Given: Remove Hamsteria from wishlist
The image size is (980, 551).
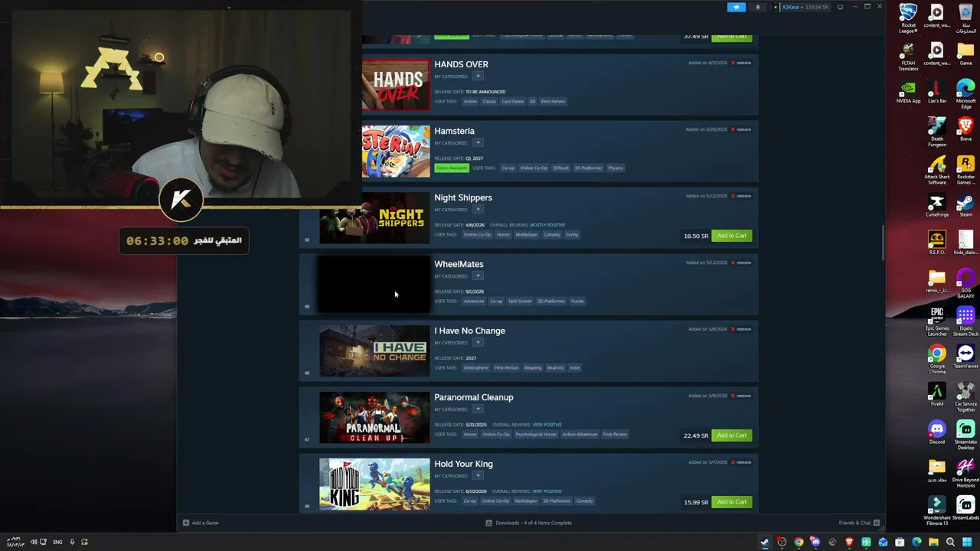Looking at the screenshot, I should [x=741, y=129].
